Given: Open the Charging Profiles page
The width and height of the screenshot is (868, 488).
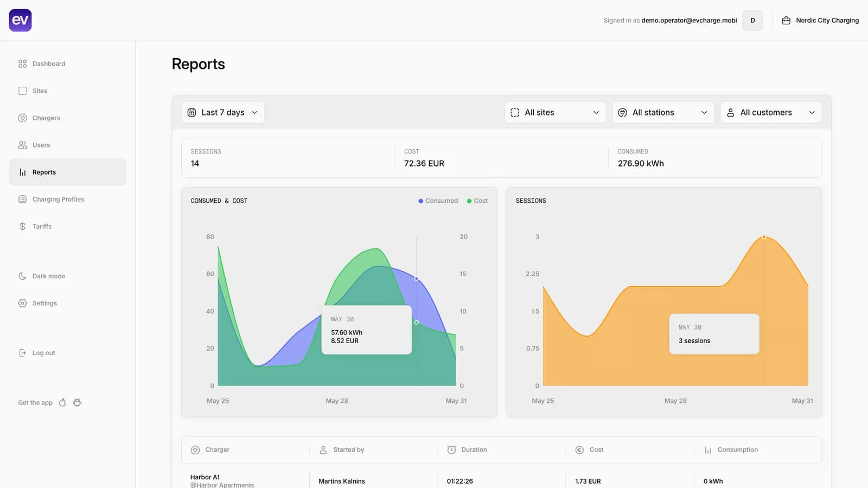Looking at the screenshot, I should tap(67, 199).
